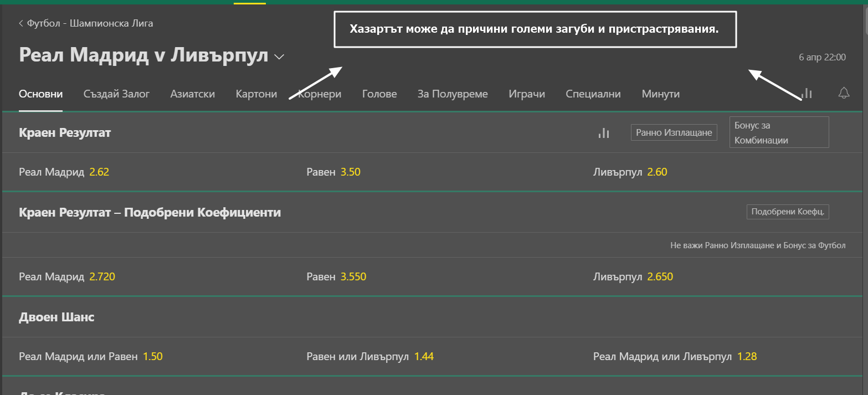This screenshot has width=868, height=395.
Task: Click the back arrow to Шампионска Лига
Action: (20, 23)
